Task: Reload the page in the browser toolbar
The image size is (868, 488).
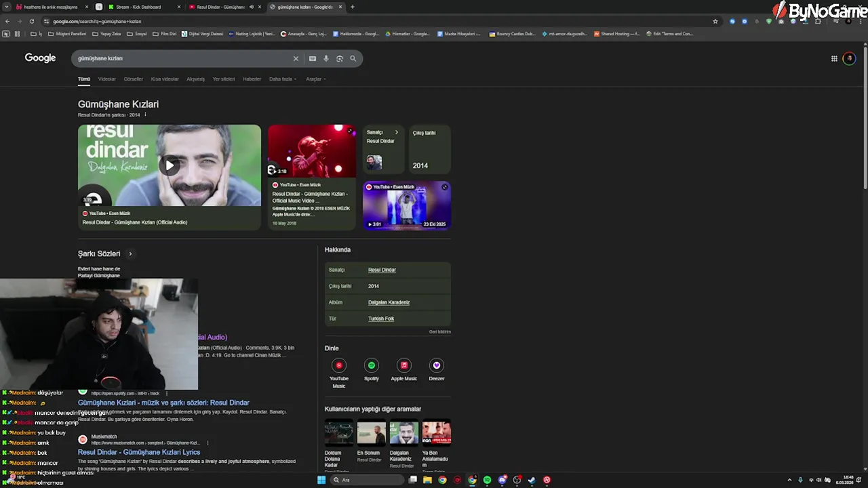Action: click(x=31, y=21)
